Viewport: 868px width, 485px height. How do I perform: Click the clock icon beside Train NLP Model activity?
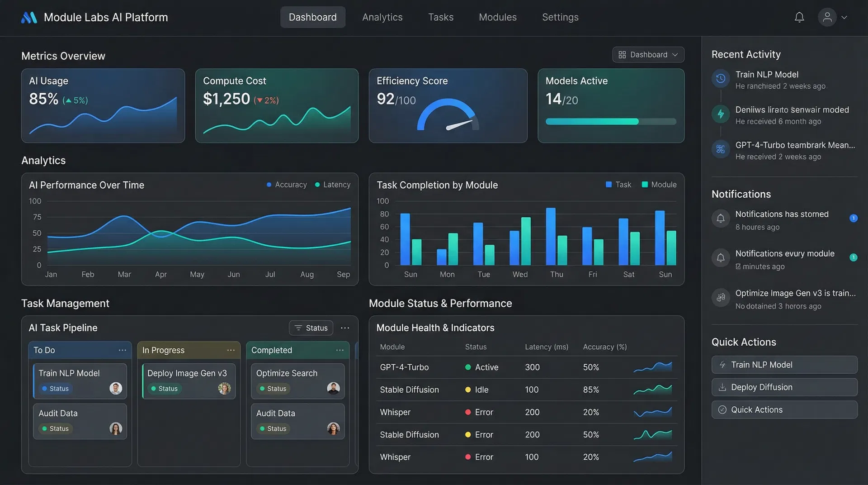click(x=720, y=78)
